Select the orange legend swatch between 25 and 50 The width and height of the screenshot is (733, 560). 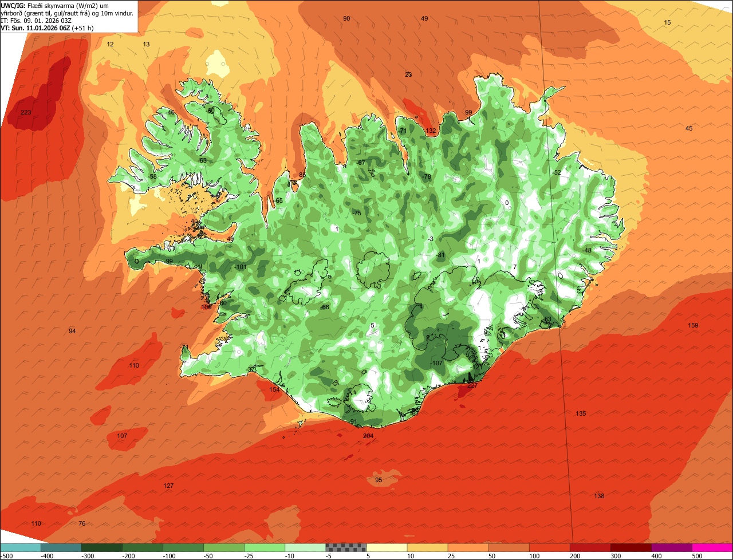pyautogui.click(x=468, y=547)
